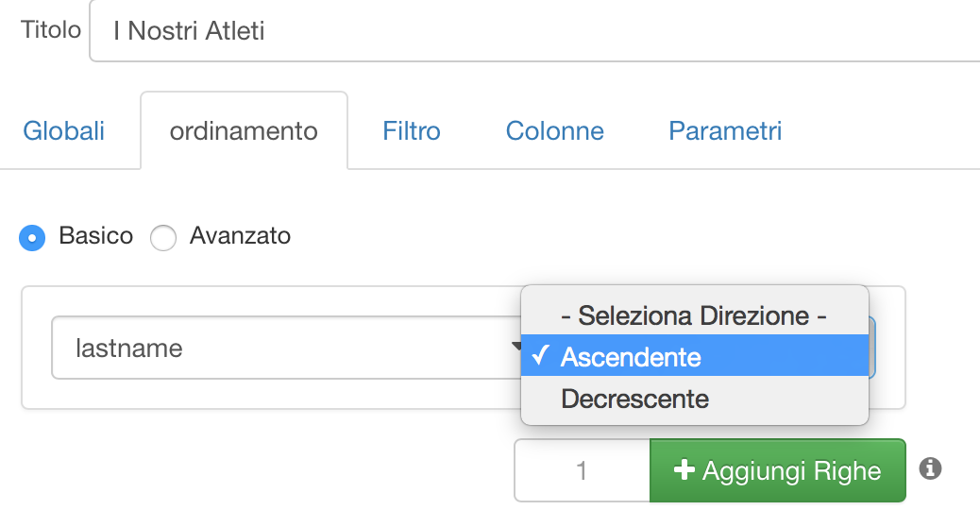980x527 pixels.
Task: Click the info icon beside Aggiungi Righe
Action: coord(930,468)
